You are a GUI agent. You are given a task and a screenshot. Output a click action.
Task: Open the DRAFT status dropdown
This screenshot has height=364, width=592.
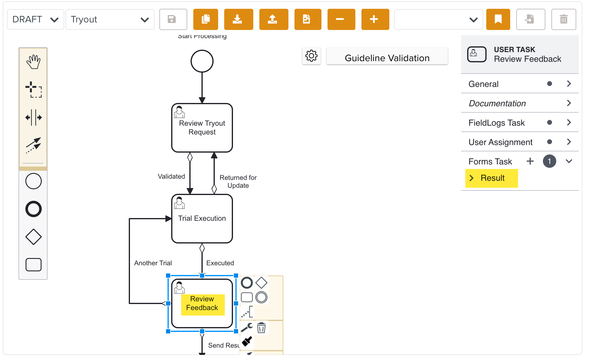coord(35,19)
